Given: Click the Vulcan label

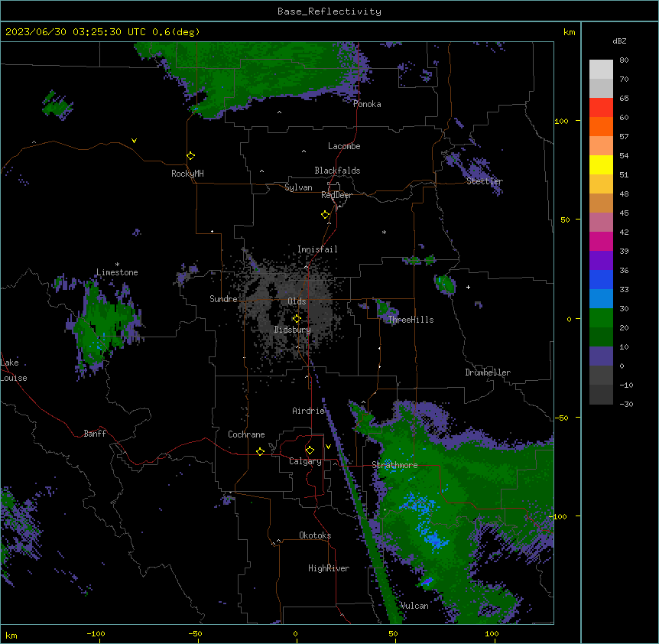Looking at the screenshot, I should (x=414, y=606).
